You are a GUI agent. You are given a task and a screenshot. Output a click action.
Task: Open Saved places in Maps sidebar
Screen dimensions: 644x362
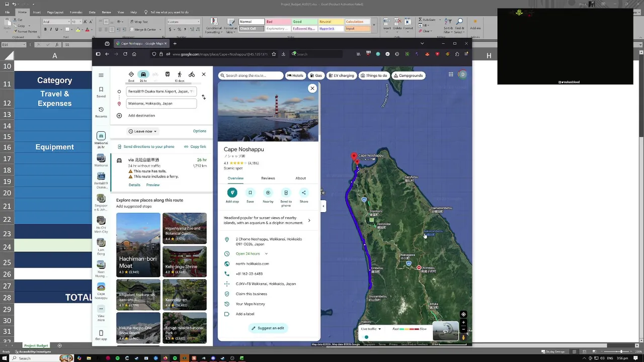click(x=101, y=92)
